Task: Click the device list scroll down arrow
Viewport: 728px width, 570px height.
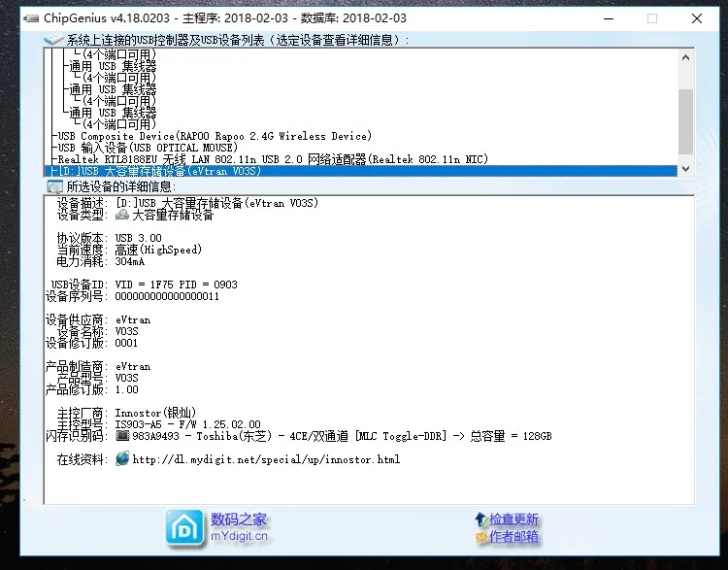Action: (x=685, y=169)
